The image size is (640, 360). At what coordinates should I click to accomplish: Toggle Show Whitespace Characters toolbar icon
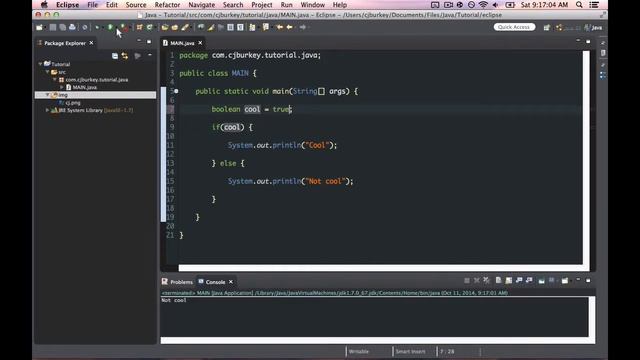click(x=240, y=27)
